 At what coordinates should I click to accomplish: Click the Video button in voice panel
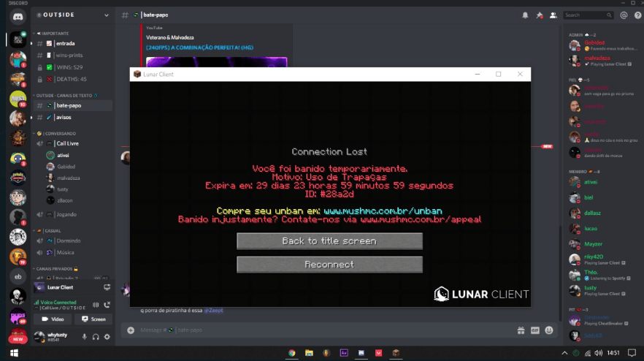point(53,319)
